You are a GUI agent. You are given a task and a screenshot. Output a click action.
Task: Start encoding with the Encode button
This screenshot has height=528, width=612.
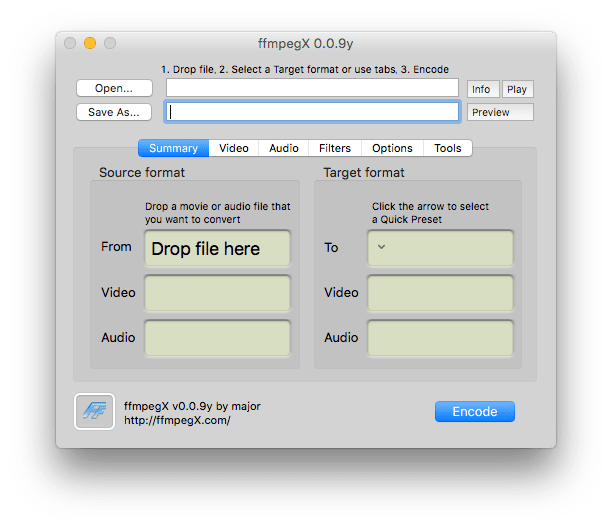[475, 412]
